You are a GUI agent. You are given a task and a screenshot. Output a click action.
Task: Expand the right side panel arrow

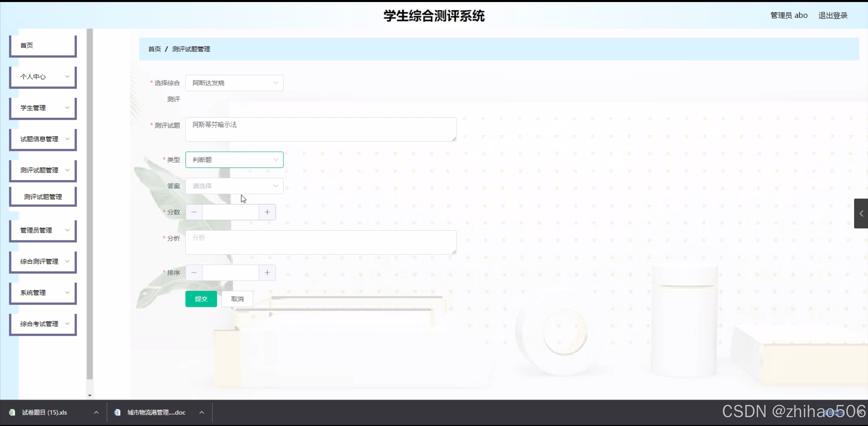[861, 214]
